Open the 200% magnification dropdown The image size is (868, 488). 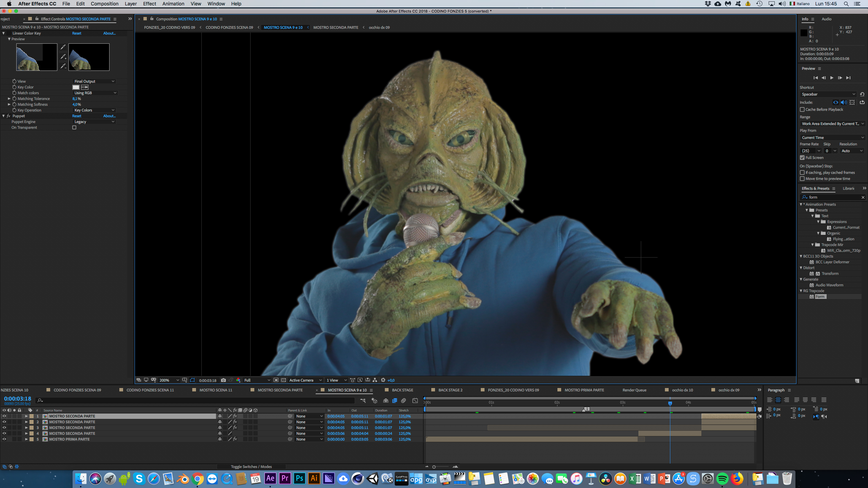point(169,380)
